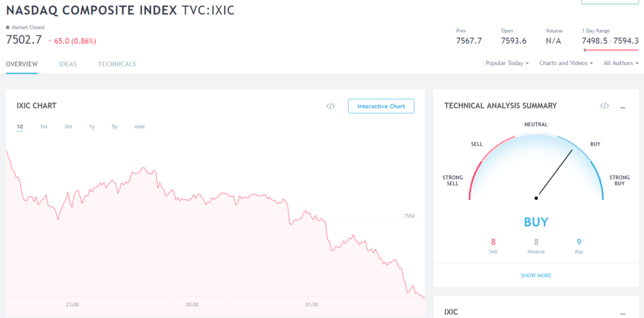Screen dimensions: 644x318
Task: Switch chart range to 5y
Action: [x=115, y=127]
